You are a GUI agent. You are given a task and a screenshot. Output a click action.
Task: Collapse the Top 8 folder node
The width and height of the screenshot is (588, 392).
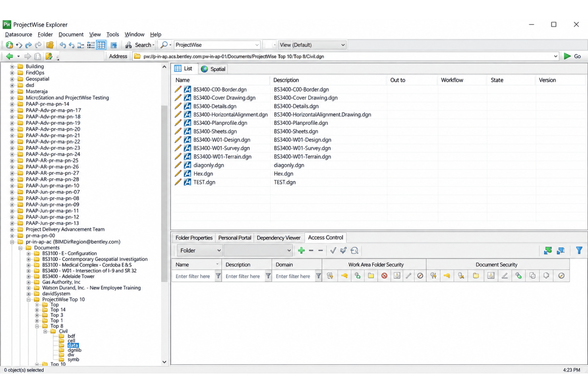[37, 326]
